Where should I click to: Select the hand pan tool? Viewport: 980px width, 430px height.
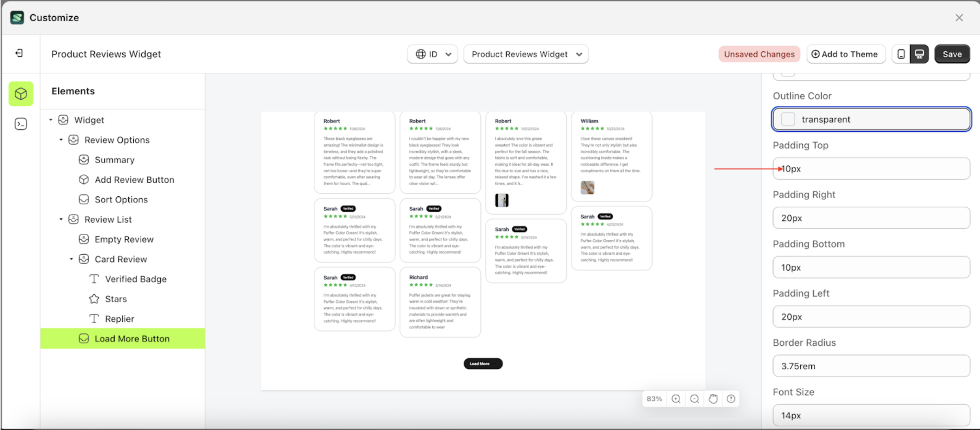point(713,399)
